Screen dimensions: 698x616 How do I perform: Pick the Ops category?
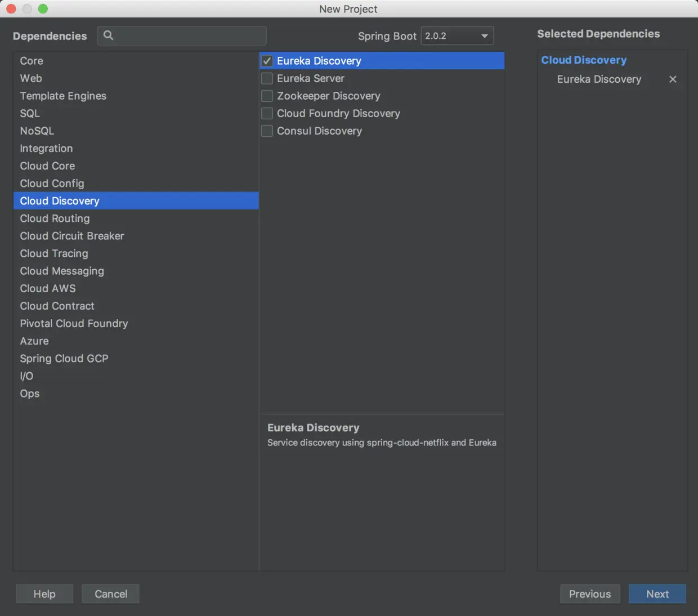pos(136,393)
